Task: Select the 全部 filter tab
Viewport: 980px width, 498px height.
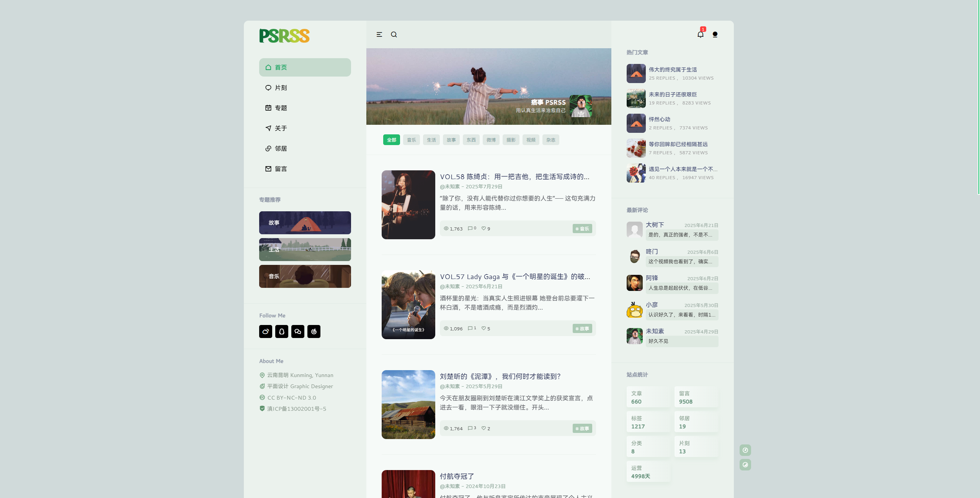Action: [391, 140]
